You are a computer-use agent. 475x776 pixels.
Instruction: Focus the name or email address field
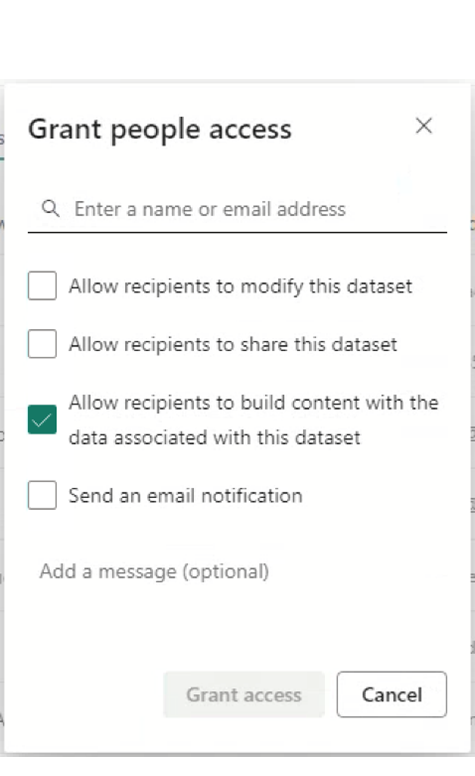coord(237,209)
